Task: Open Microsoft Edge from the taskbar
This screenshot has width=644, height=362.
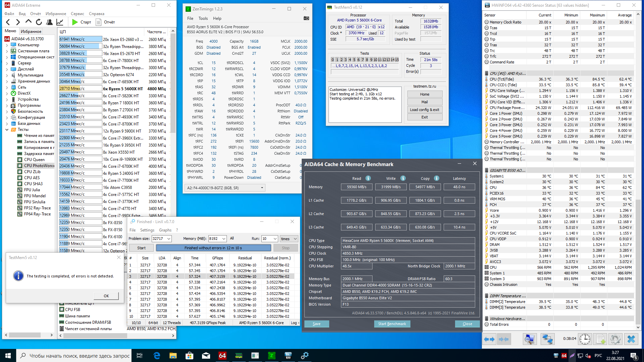Action: [157, 356]
